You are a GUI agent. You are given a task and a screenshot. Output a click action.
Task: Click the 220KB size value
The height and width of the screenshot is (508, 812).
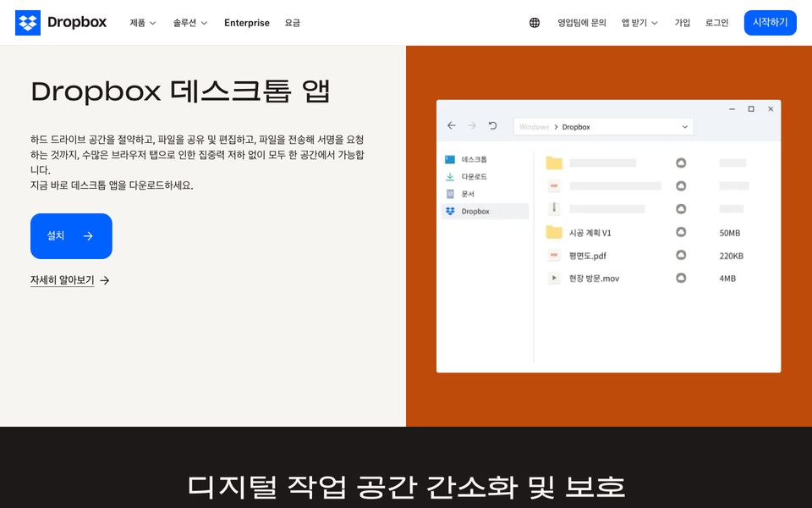tap(731, 256)
